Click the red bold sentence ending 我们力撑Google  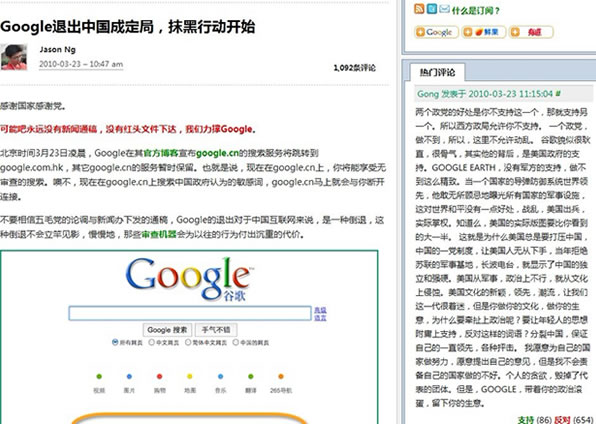[128, 129]
